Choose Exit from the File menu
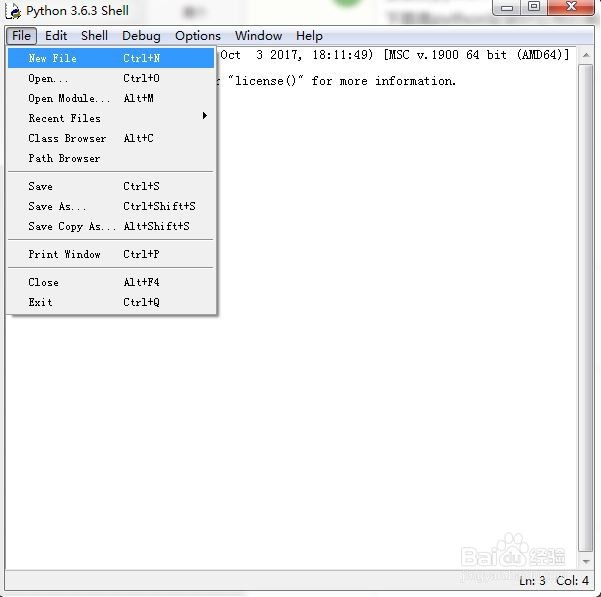The height and width of the screenshot is (597, 601). click(x=111, y=302)
